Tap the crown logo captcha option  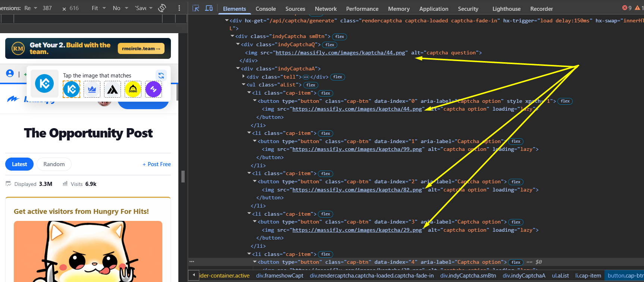(x=92, y=89)
